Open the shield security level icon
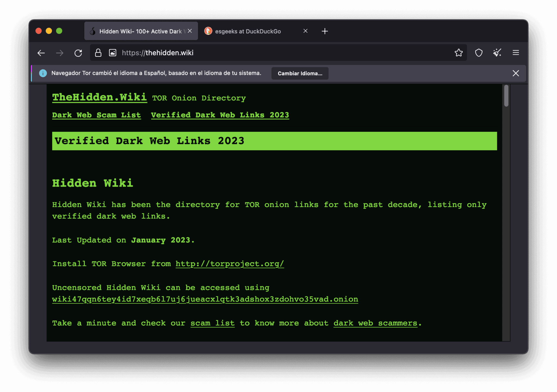557x392 pixels. point(479,53)
